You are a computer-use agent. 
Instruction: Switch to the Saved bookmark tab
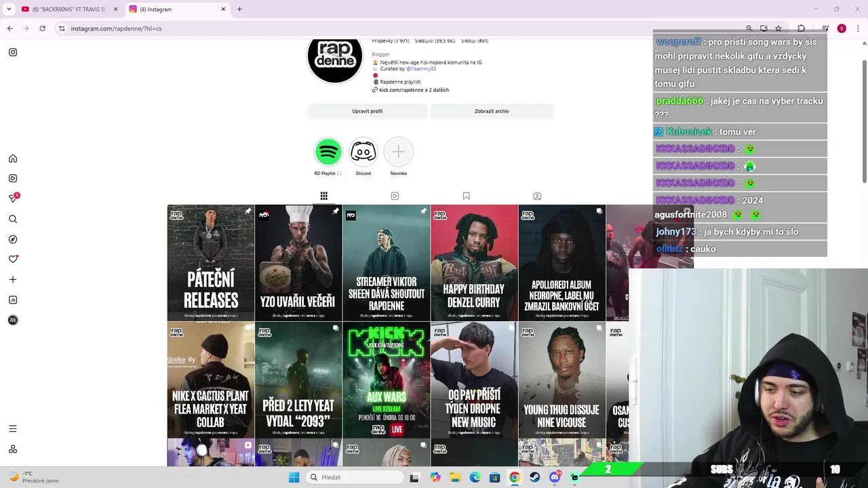click(466, 196)
